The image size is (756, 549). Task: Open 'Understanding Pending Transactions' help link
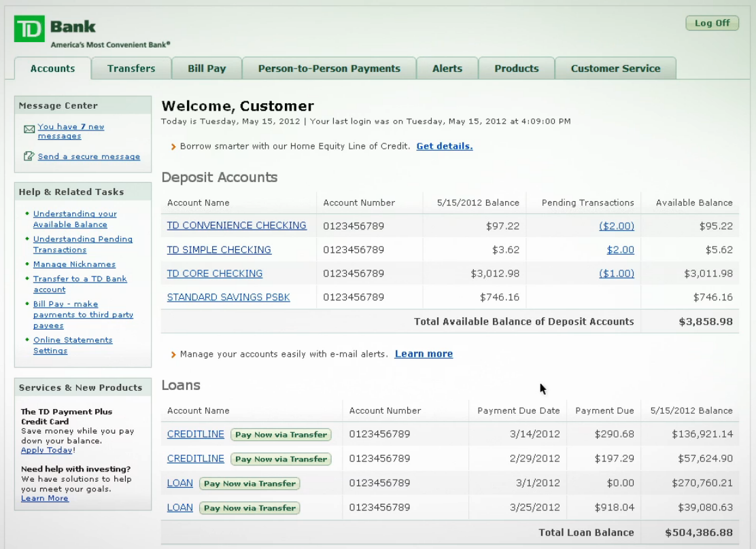tap(82, 244)
